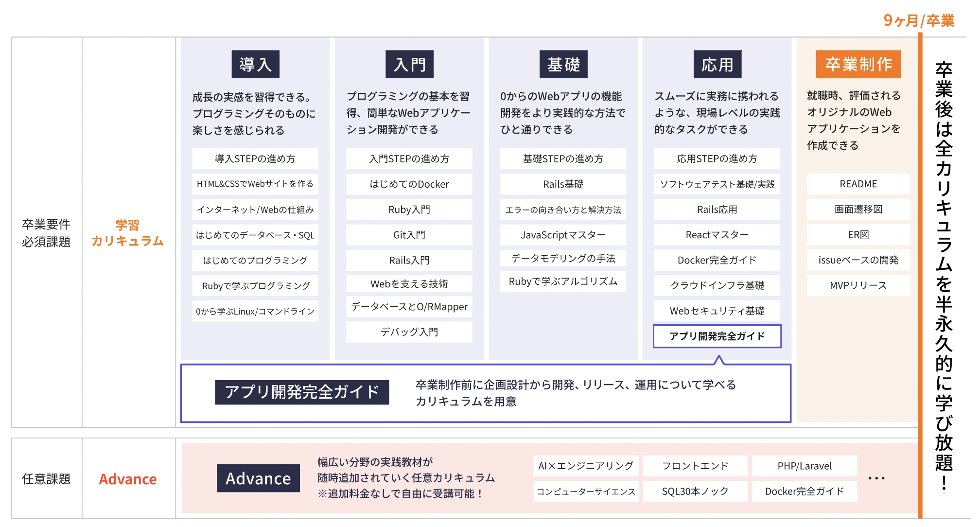The height and width of the screenshot is (527, 980).
Task: Click the dark Advance label badge
Action: click(x=258, y=478)
